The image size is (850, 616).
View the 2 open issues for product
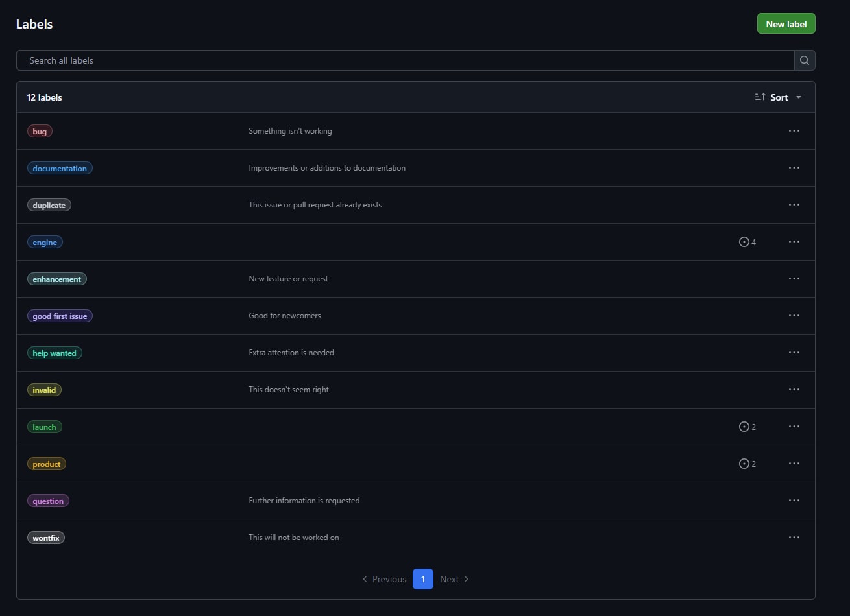[747, 464]
